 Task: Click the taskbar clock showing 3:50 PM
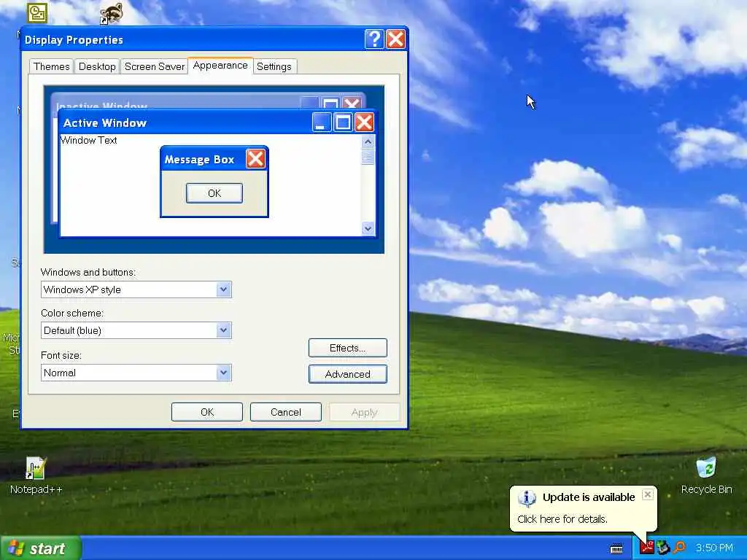(x=714, y=548)
